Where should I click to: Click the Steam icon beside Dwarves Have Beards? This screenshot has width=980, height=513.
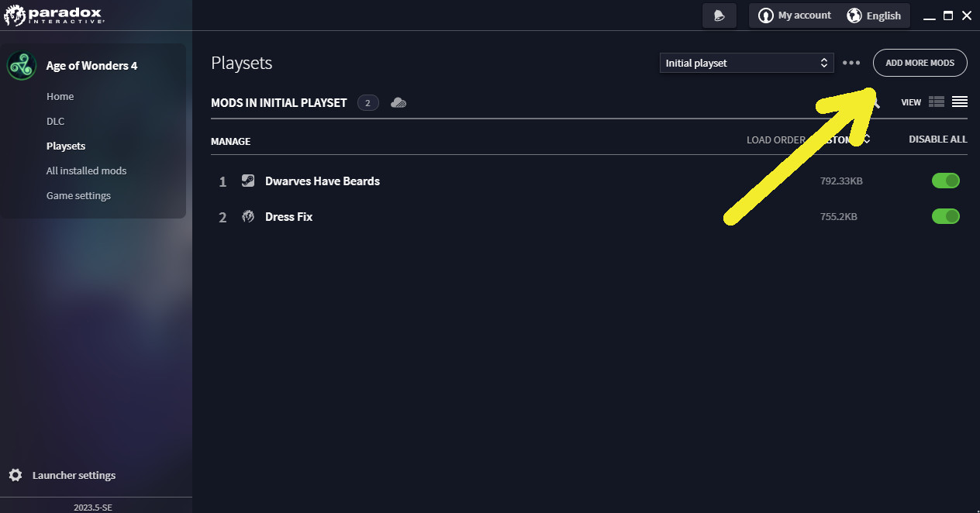tap(248, 181)
